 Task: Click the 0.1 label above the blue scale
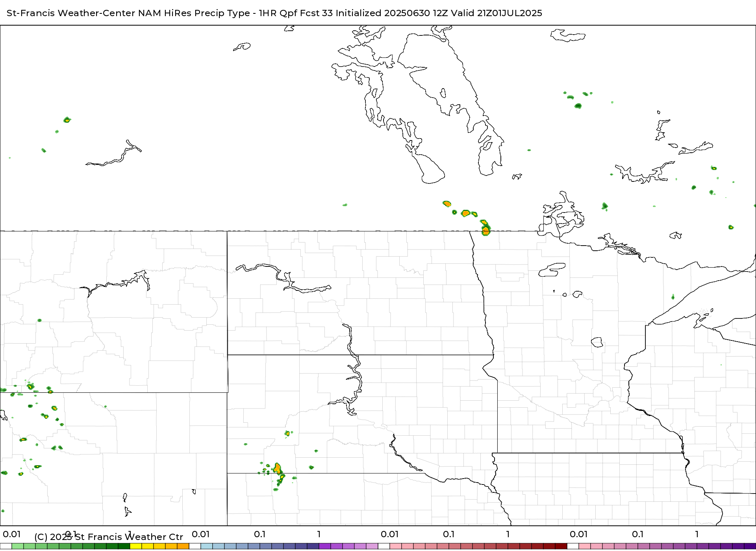tap(260, 534)
